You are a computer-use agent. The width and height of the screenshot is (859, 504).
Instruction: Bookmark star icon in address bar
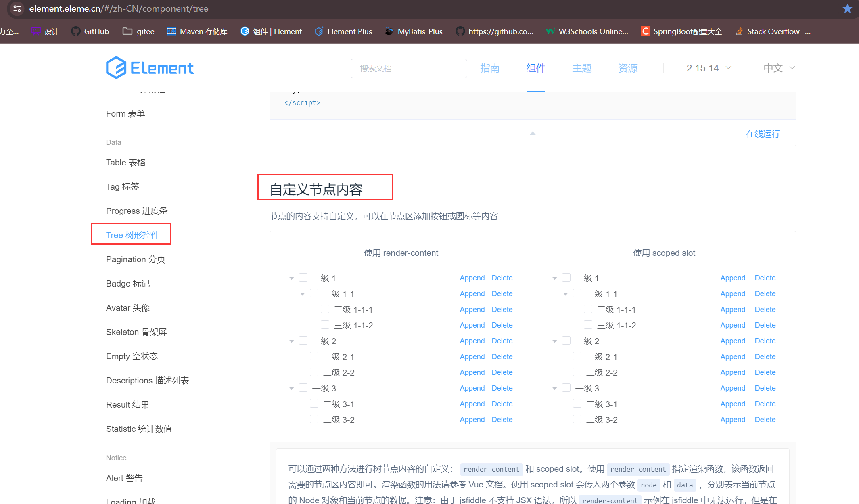tap(847, 8)
